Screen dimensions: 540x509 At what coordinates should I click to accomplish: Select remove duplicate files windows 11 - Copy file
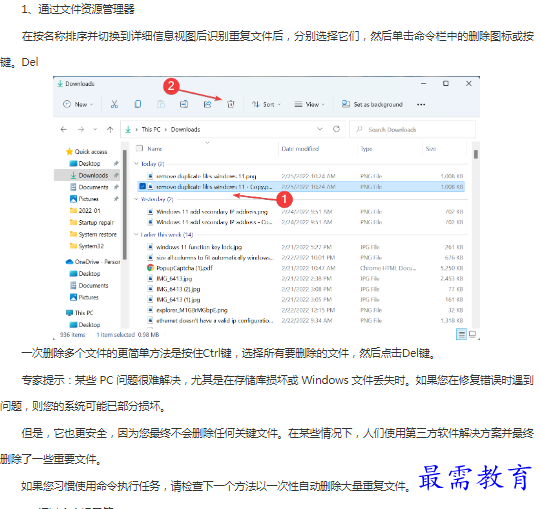pyautogui.click(x=301, y=187)
